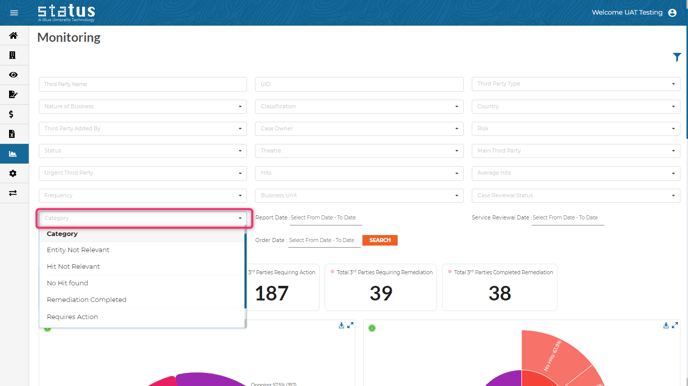Click the 39 Requiring Remediation card

pos(380,287)
